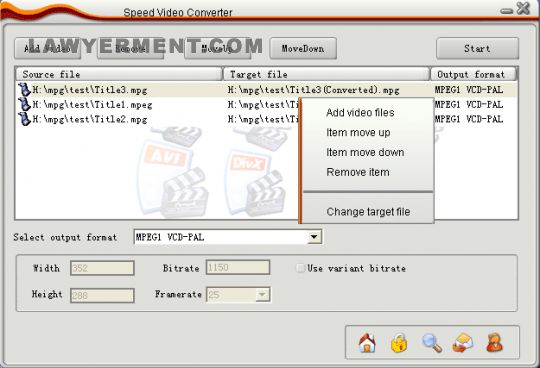Close the Speed Video Converter window

point(523,8)
